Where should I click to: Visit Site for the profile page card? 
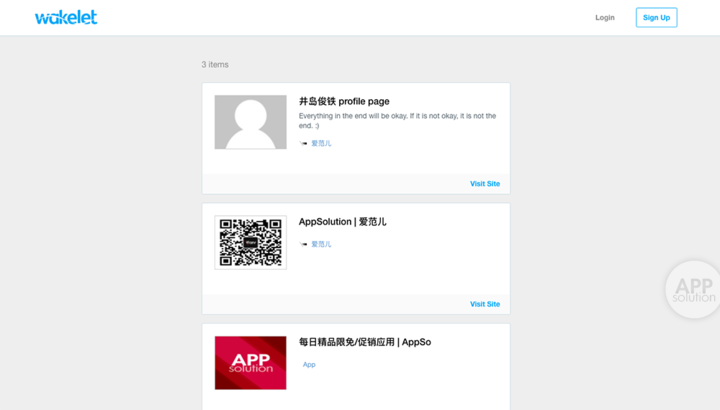(485, 184)
